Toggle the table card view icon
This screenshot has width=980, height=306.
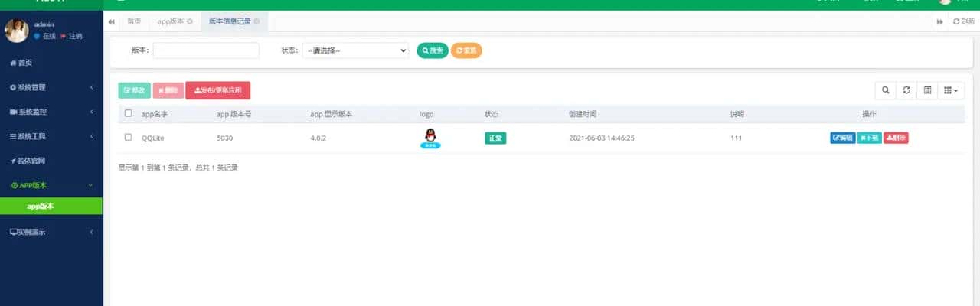(927, 90)
